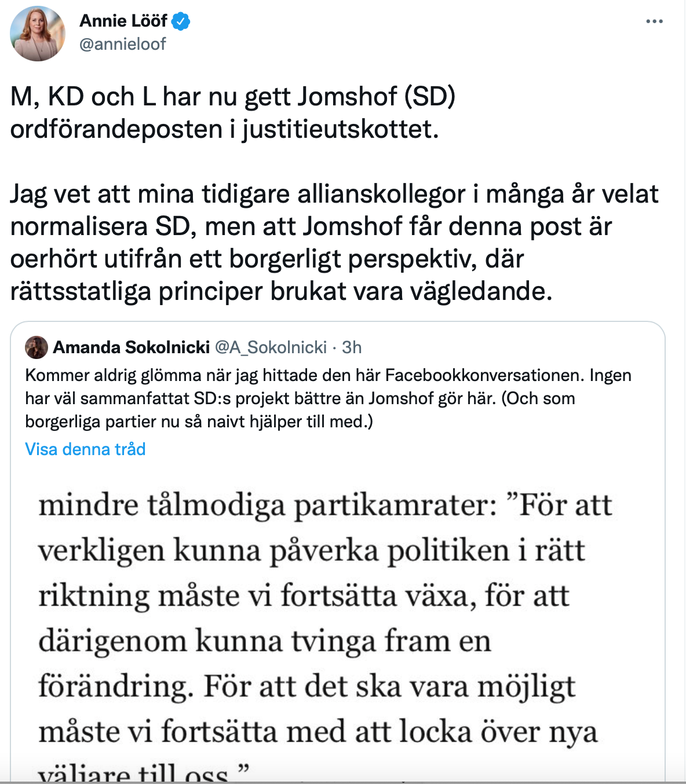The width and height of the screenshot is (686, 784).
Task: Click Annie Lööf's blue verified badge
Action: [181, 21]
